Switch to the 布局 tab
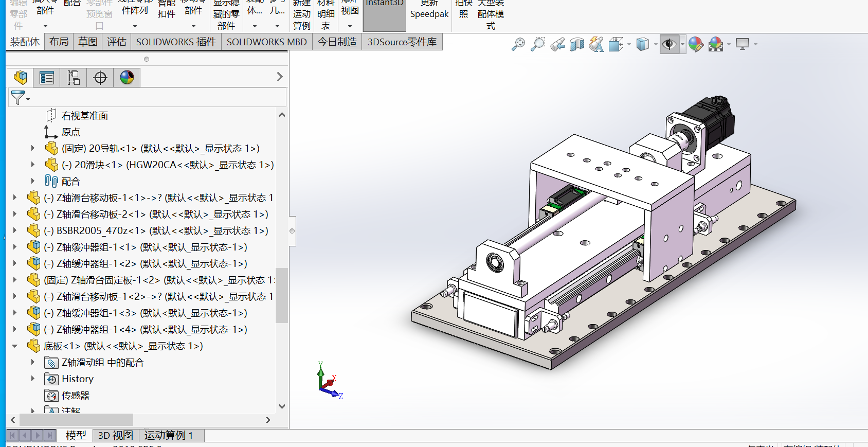The image size is (868, 447). pos(59,42)
